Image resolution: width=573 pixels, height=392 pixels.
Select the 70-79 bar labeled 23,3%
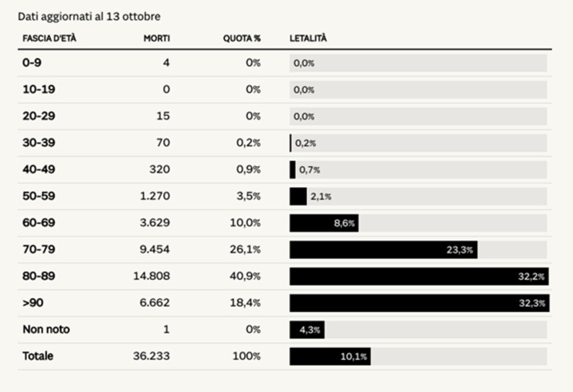pyautogui.click(x=383, y=250)
